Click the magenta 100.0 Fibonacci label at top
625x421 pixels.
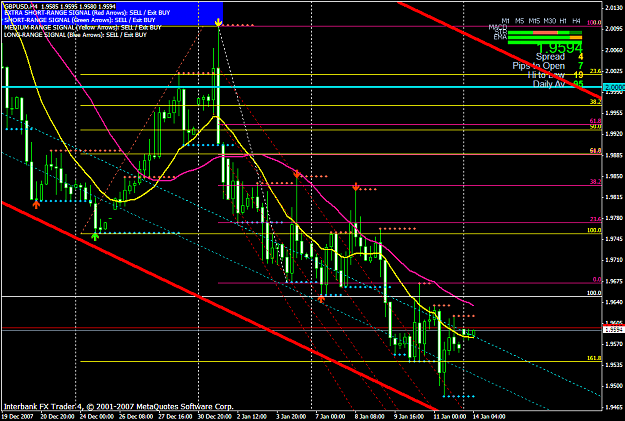(594, 23)
